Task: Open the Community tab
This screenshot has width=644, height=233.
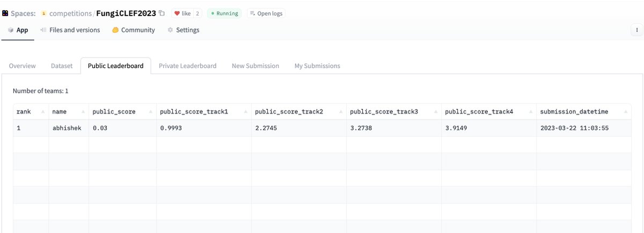Action: pyautogui.click(x=133, y=31)
